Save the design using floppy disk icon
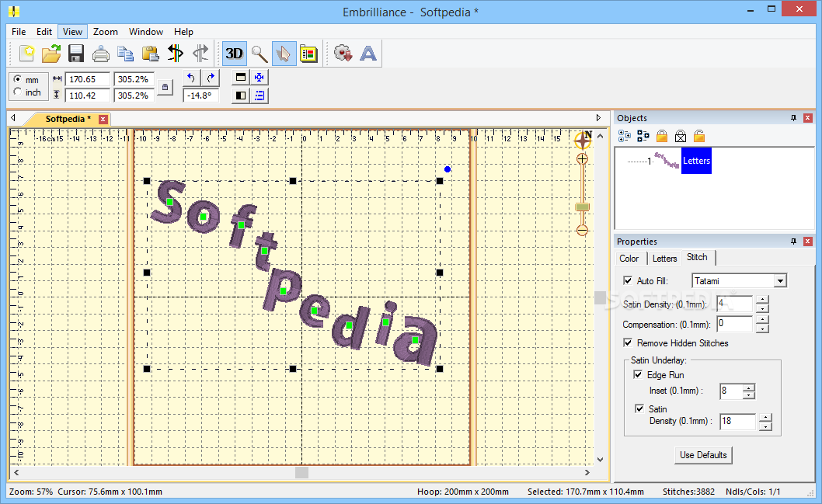 (x=76, y=54)
